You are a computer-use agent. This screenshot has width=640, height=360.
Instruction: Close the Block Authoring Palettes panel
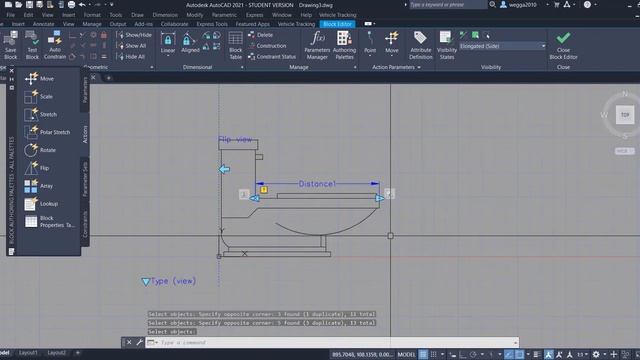11,71
